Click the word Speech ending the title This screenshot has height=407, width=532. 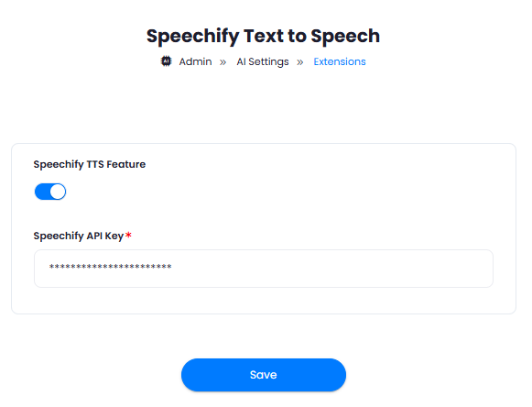345,36
